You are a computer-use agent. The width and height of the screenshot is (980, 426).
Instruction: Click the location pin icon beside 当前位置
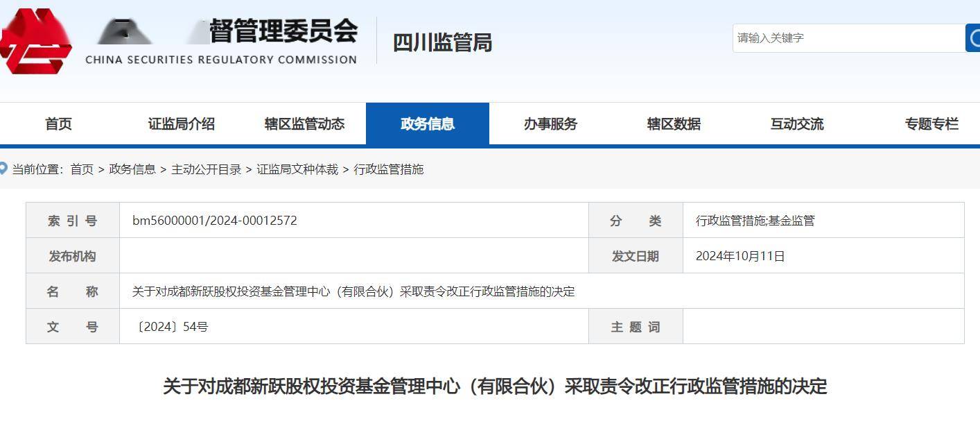[x=7, y=168]
